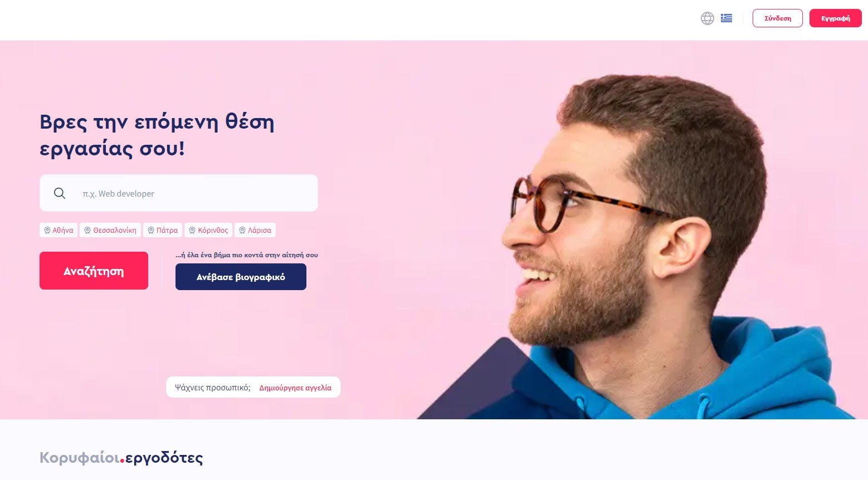The image size is (868, 480).
Task: Click the location pin icon beside Αθήνα
Action: (x=47, y=230)
